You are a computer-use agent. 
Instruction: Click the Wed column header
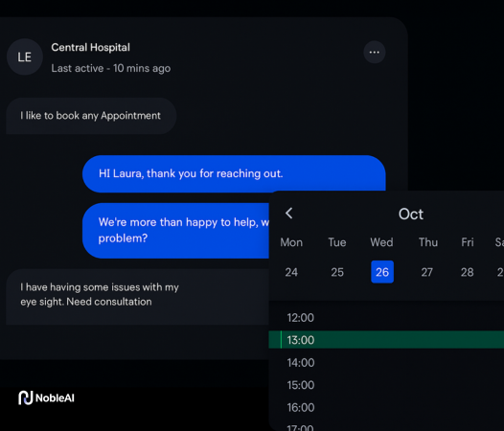coord(381,242)
